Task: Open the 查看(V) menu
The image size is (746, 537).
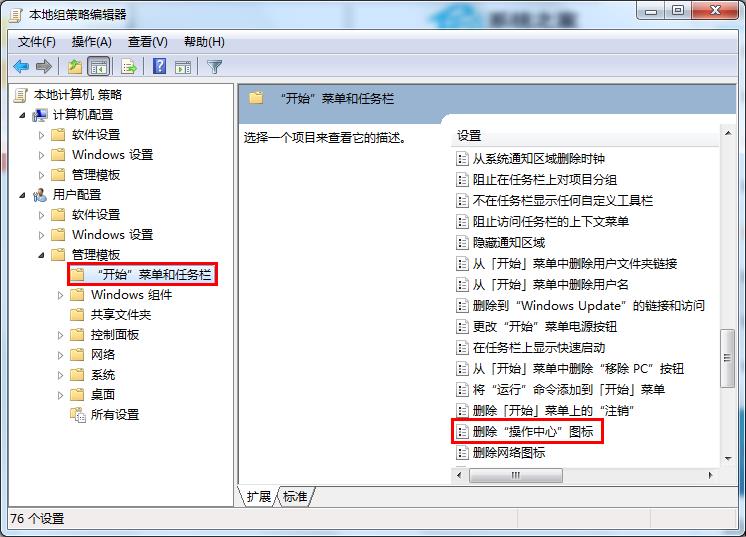Action: click(147, 42)
